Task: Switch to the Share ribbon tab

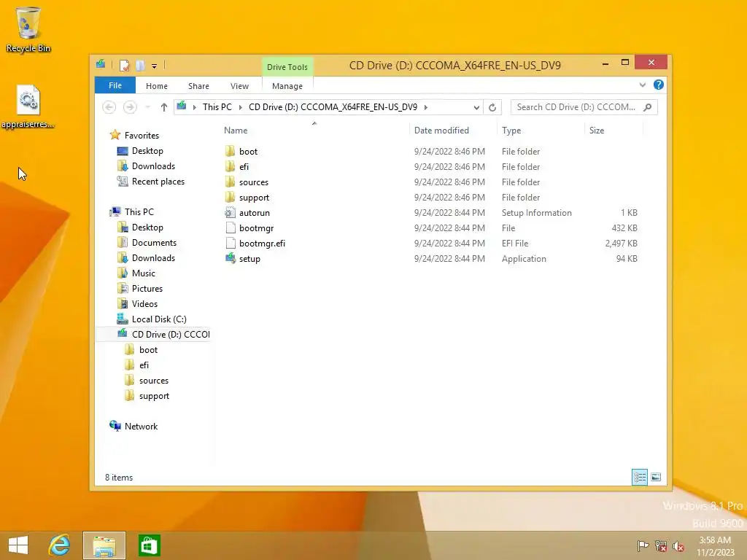Action: click(198, 86)
